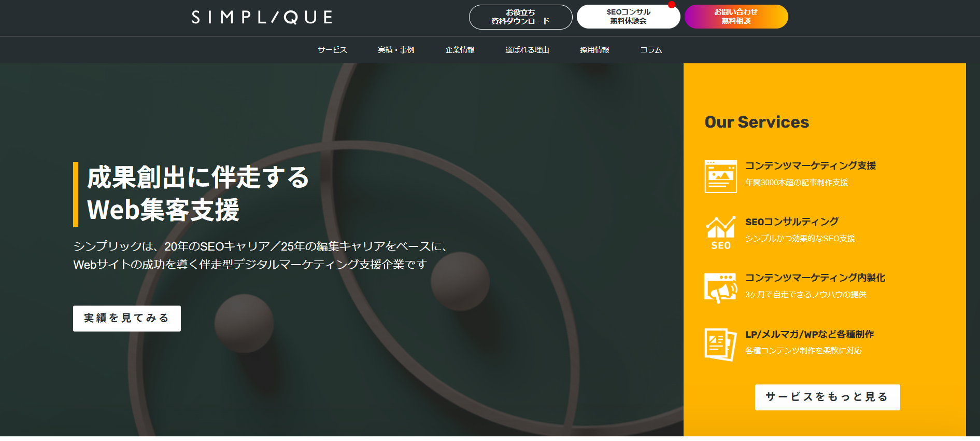Click the SEO chart icon

(x=720, y=233)
